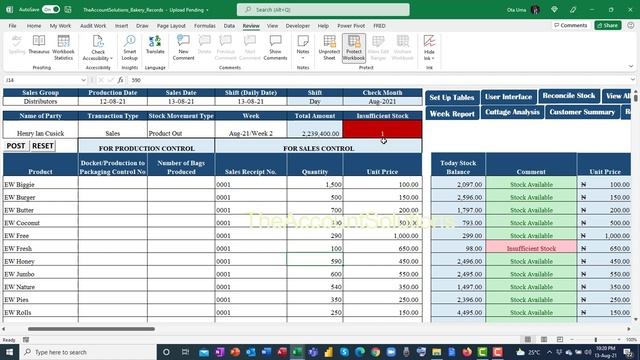640x360 pixels.
Task: Click Unprotect Sheet
Action: 329,48
